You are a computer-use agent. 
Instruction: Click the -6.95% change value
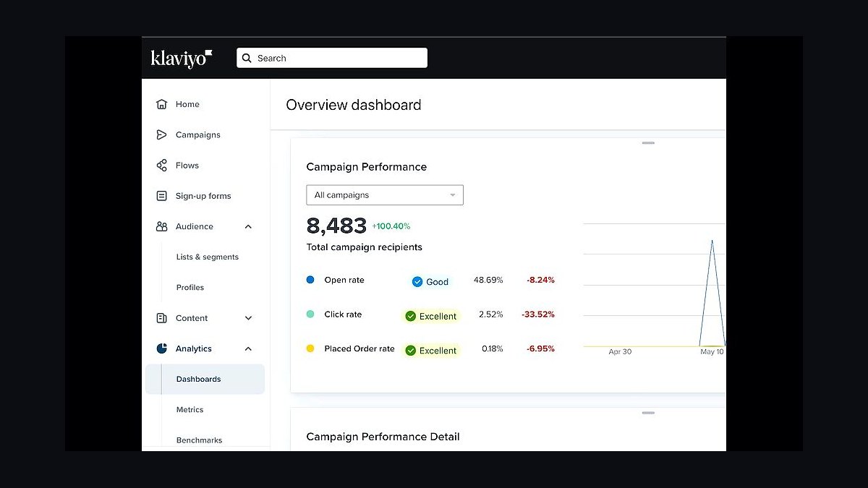[x=540, y=348]
